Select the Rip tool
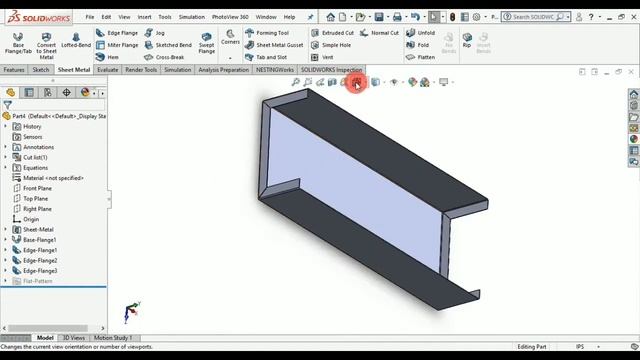Viewport: 640px width, 360px height. 467,40
